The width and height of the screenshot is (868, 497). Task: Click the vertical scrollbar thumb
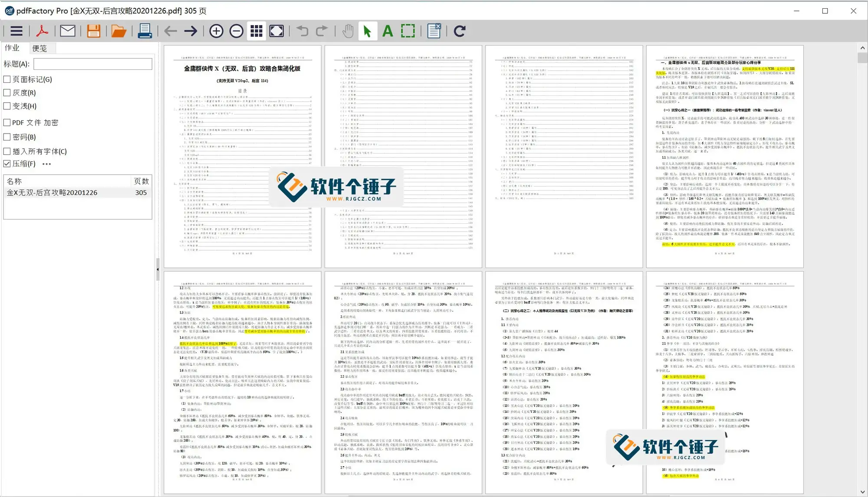[862, 58]
